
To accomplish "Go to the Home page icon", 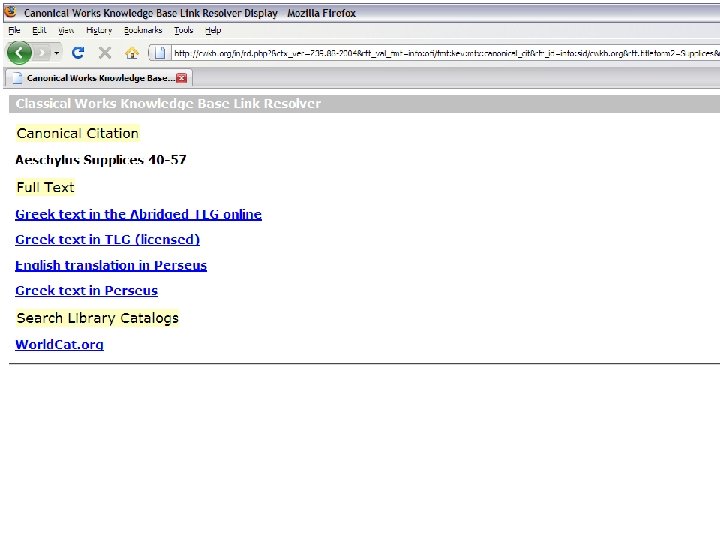I will click(x=132, y=53).
